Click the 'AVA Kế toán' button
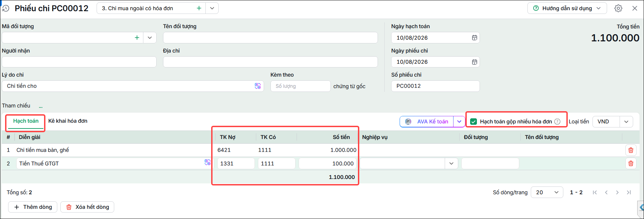This screenshot has width=644, height=219. pyautogui.click(x=427, y=121)
